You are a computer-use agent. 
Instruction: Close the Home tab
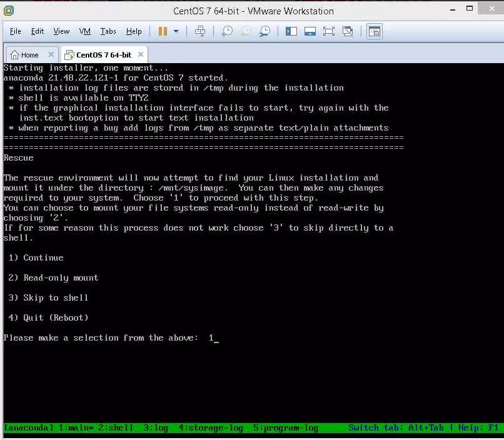(x=51, y=54)
